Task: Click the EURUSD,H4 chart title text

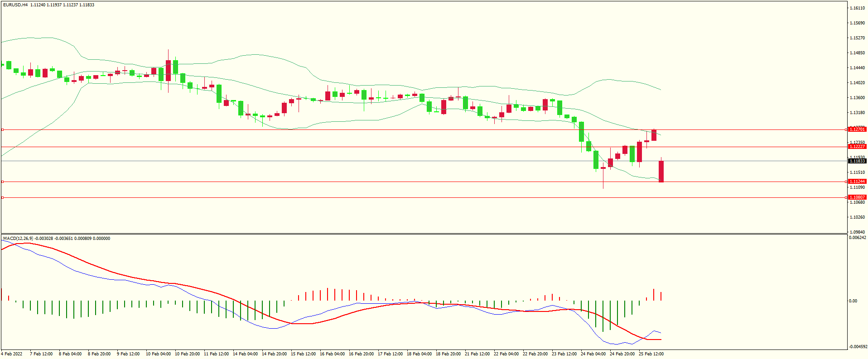Action: [x=15, y=5]
